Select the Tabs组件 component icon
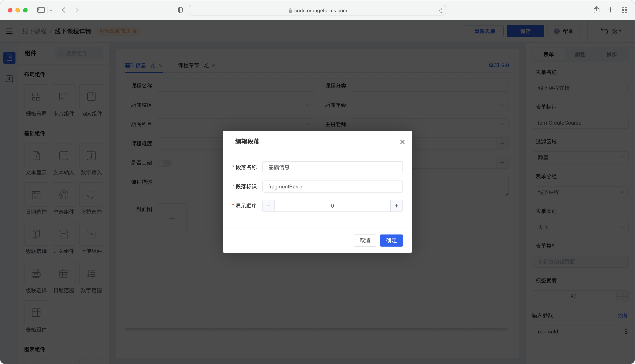 [x=91, y=96]
